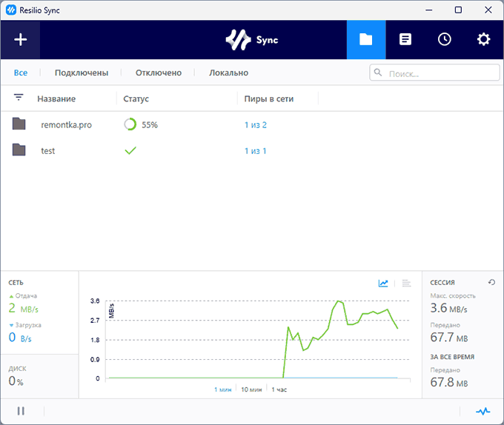Open the History clock icon
This screenshot has width=504, height=425.
(444, 40)
